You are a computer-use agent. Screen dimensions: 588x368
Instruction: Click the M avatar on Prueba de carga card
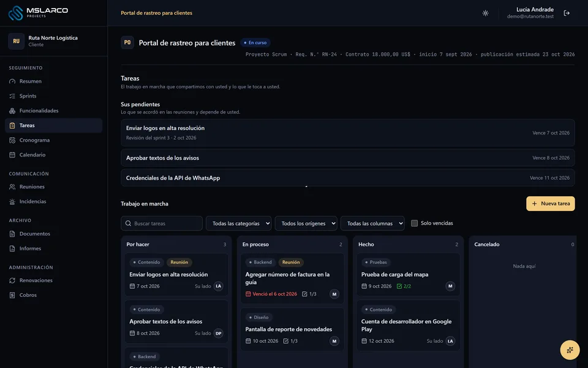tap(450, 286)
